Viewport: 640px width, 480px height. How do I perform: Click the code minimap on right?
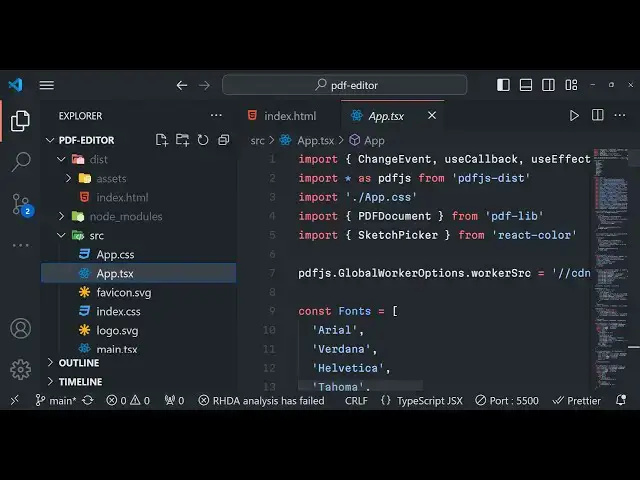click(610, 267)
